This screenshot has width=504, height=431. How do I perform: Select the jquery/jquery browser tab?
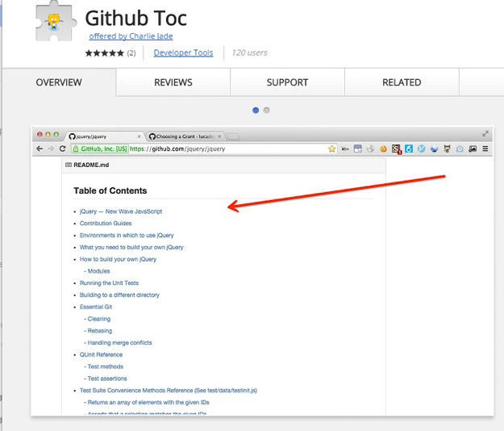tap(105, 136)
